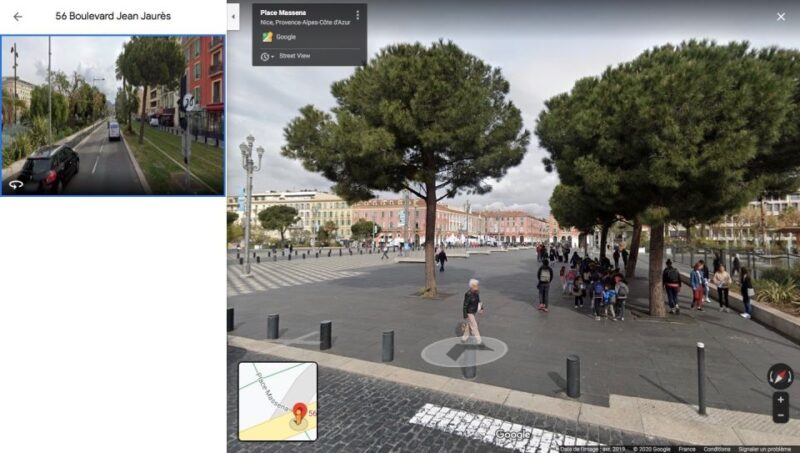Open the three-dot menu on Place Massena card
This screenshot has height=453, width=800.
click(357, 15)
